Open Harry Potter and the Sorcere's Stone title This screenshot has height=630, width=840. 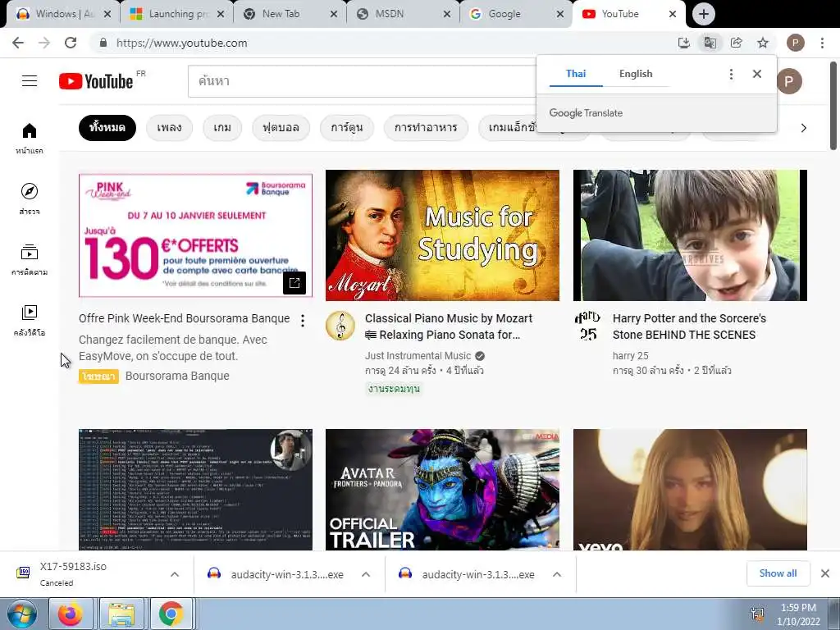(689, 326)
